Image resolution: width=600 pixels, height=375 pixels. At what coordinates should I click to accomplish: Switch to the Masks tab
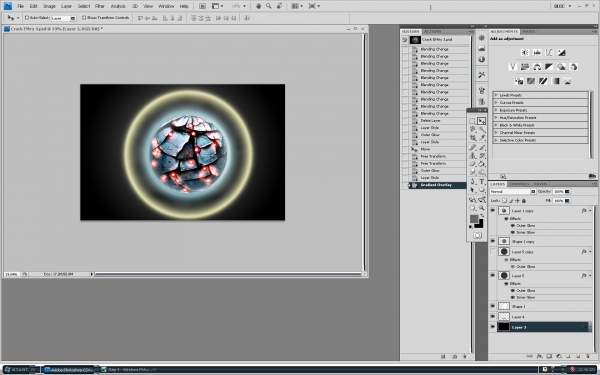(528, 31)
